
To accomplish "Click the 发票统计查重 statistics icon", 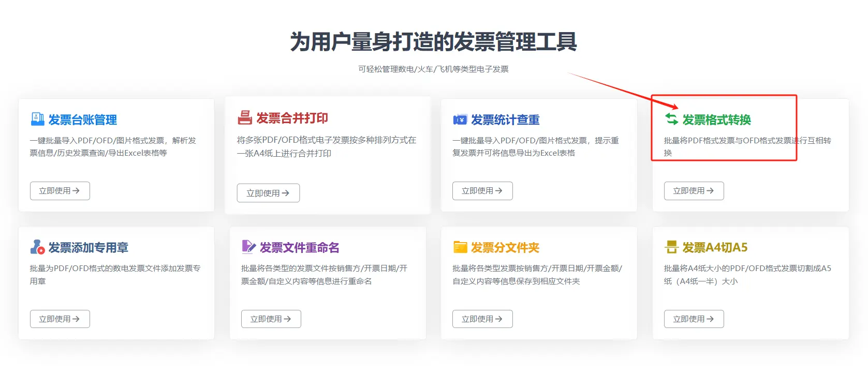I will [460, 120].
